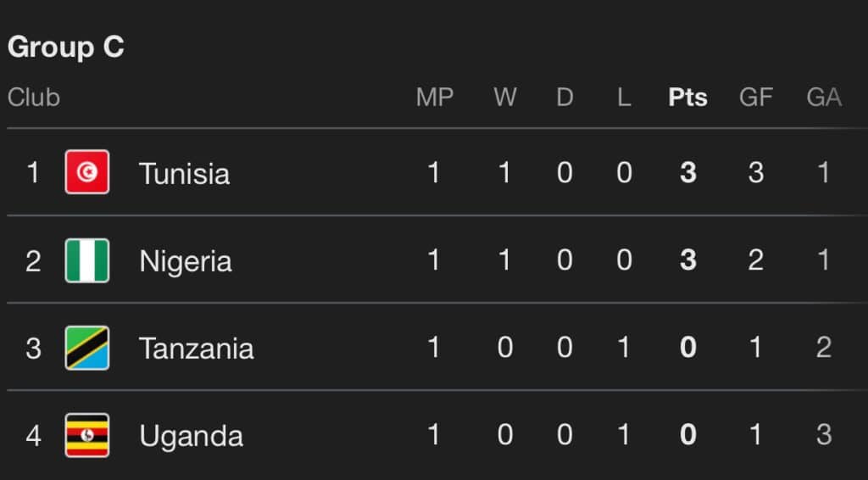Click the D column header
Viewport: 868px width, 480px height.
pyautogui.click(x=565, y=98)
